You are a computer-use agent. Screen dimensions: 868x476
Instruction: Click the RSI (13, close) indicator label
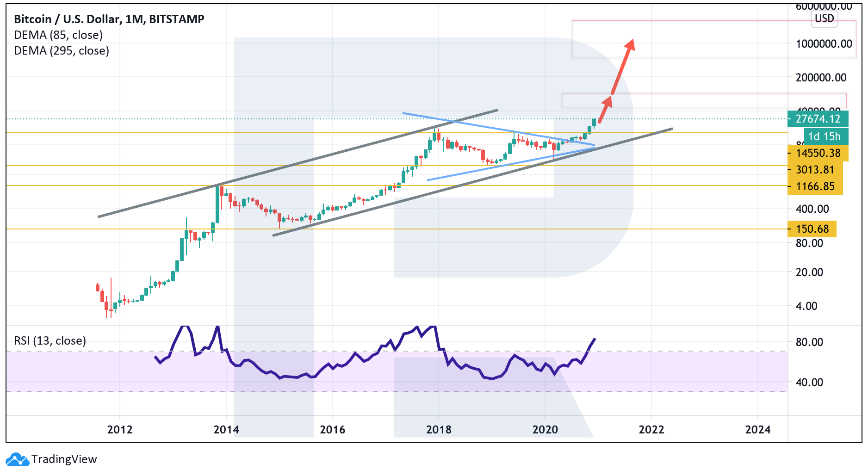(x=50, y=341)
